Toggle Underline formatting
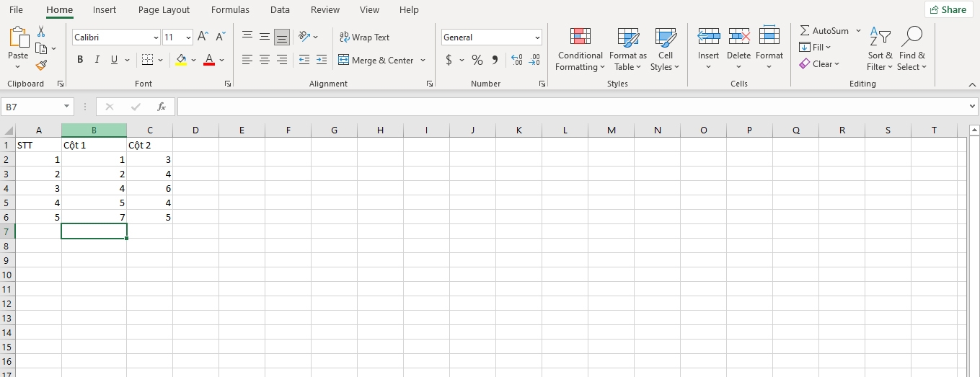The height and width of the screenshot is (377, 980). (x=114, y=60)
